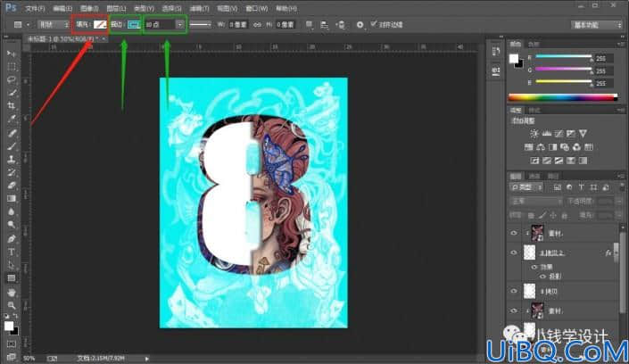629x364 pixels.
Task: Hide the 素材 layer above 8 拷贝 2
Action: pyautogui.click(x=514, y=233)
